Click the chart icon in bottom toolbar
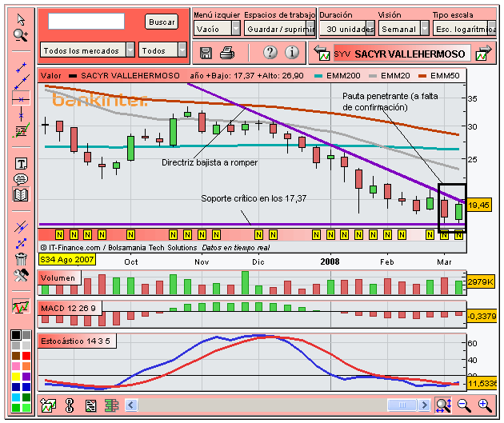 click(48, 405)
